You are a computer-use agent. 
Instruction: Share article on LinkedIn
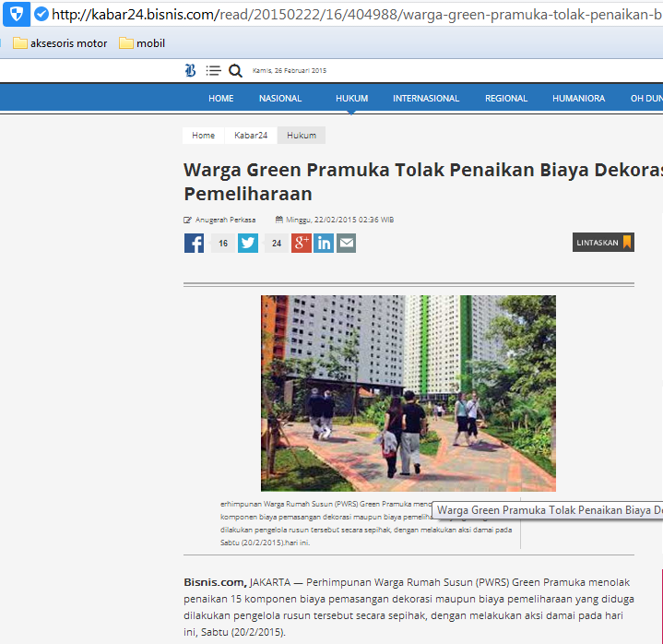[x=324, y=243]
